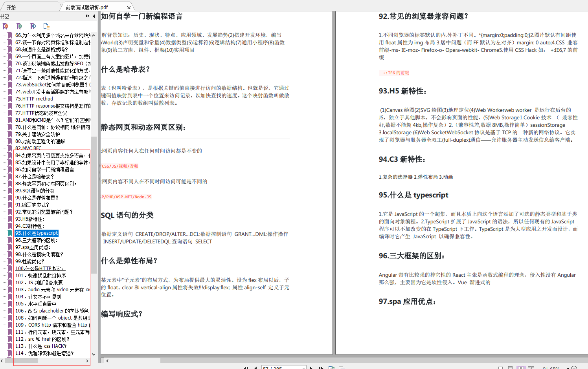Click the blue-arrow set bookmark destination icon
Screen dimensions: 588x369
click(33, 26)
